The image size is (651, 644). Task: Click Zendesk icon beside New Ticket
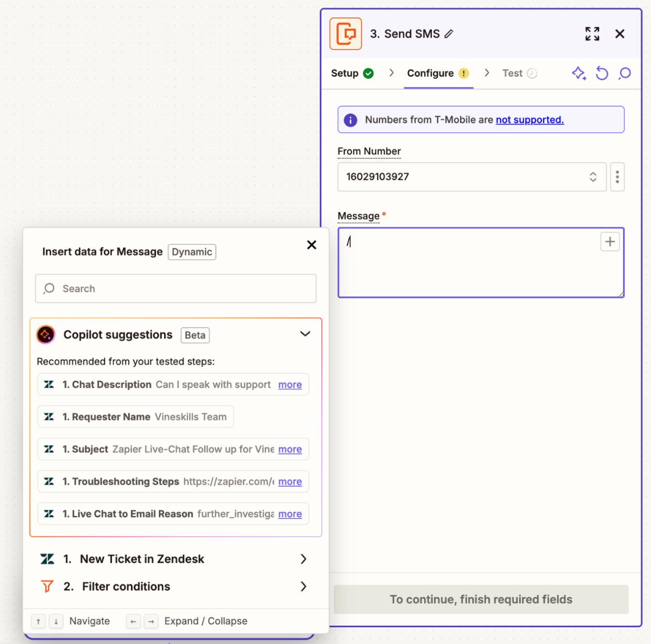(x=47, y=559)
